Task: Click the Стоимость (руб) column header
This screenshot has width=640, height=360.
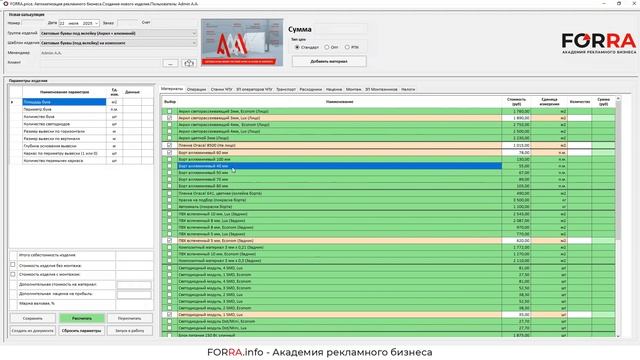Action: 517,102
